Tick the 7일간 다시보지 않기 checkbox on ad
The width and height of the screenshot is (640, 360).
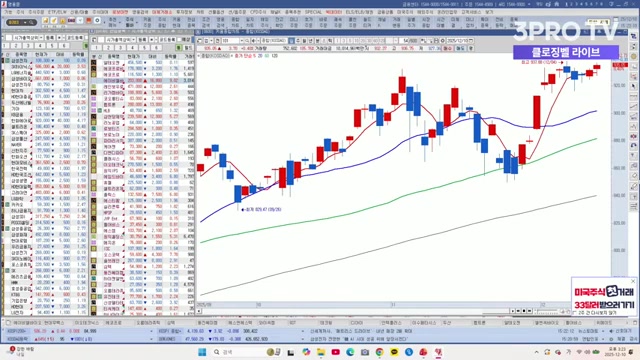(x=575, y=312)
